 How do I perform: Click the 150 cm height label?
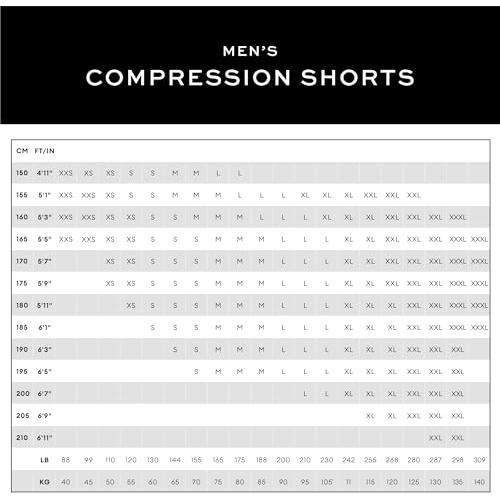[x=22, y=173]
